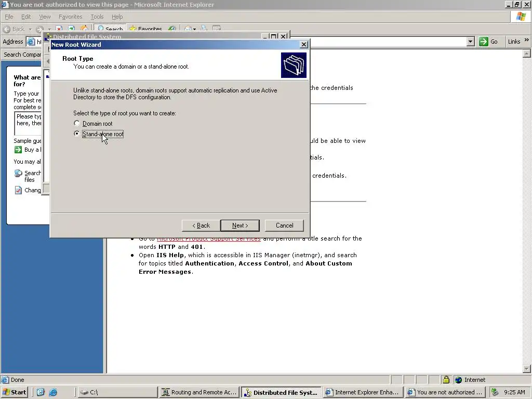The height and width of the screenshot is (399, 532).
Task: Open the Windows Start menu
Action: [15, 392]
